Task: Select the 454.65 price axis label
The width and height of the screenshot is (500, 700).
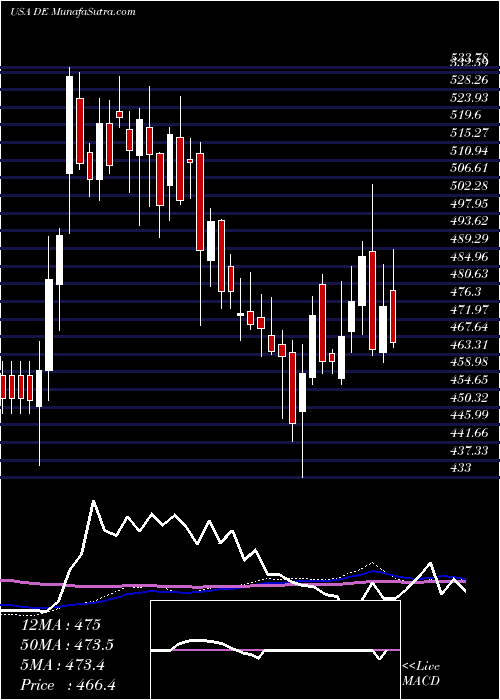Action: tap(471, 380)
